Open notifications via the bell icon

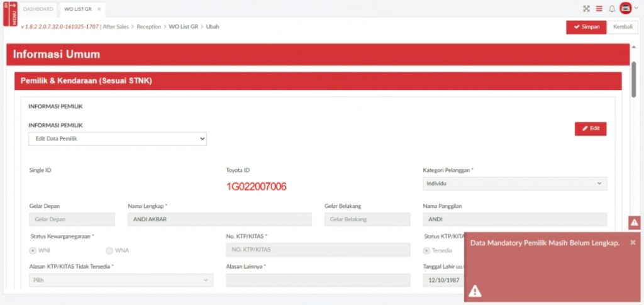(x=611, y=9)
